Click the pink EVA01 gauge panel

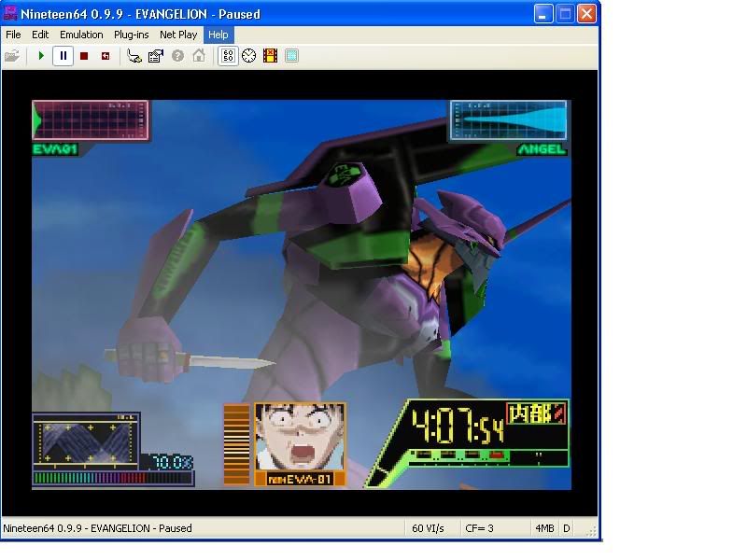(x=91, y=120)
